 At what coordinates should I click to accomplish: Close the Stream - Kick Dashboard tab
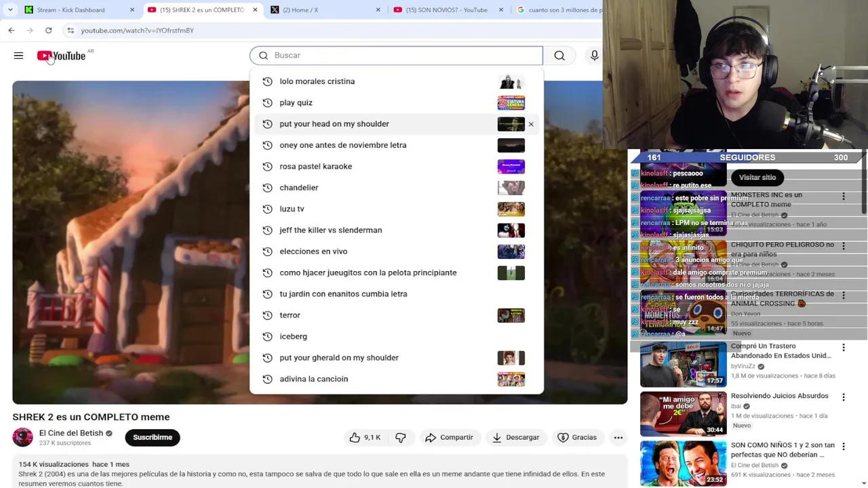click(x=132, y=9)
